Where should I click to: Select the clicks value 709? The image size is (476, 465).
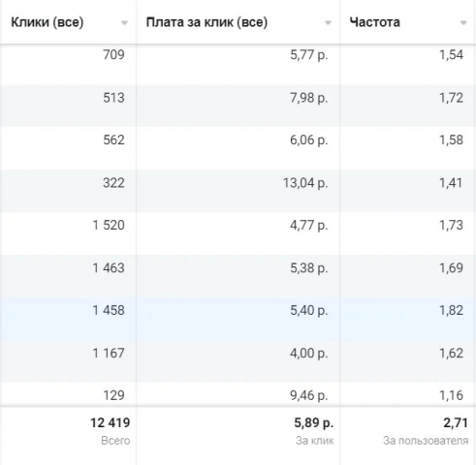(113, 54)
